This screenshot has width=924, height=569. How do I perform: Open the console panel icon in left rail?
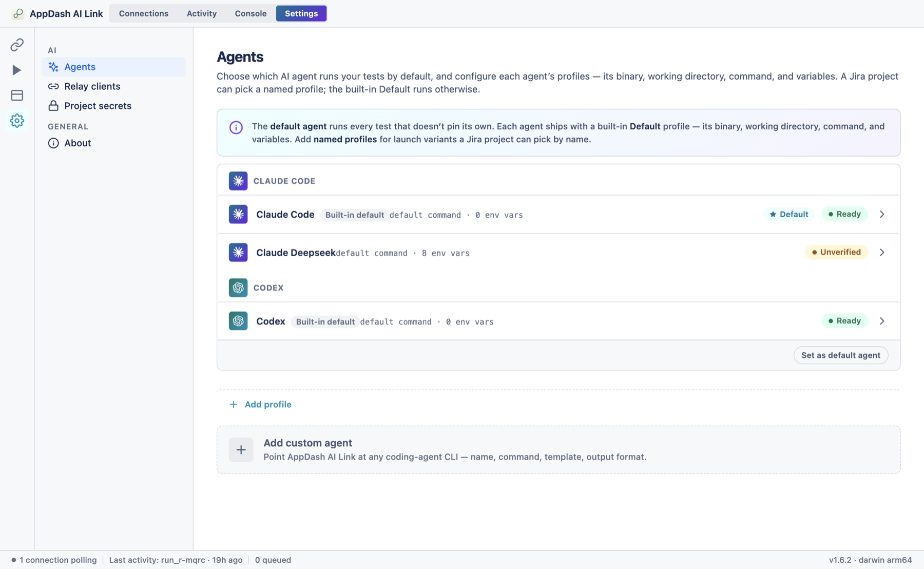17,95
